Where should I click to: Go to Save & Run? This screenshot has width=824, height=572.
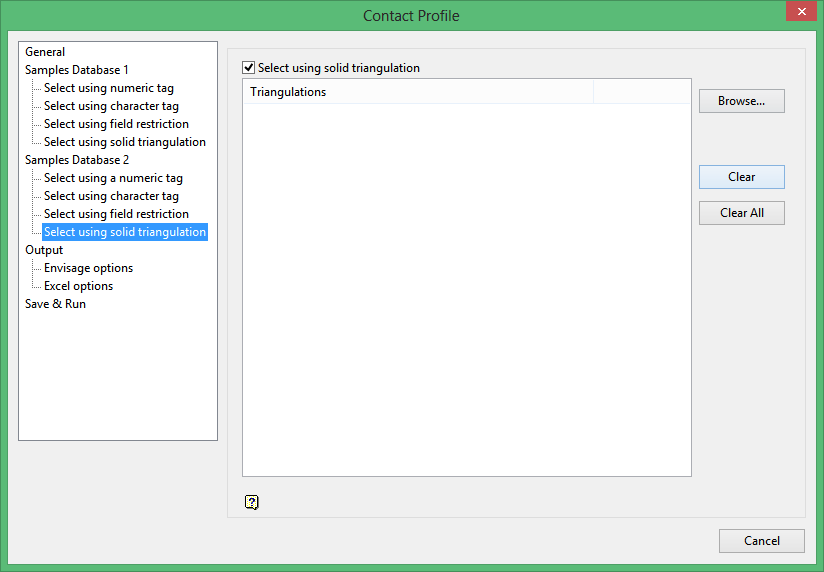pyautogui.click(x=55, y=303)
